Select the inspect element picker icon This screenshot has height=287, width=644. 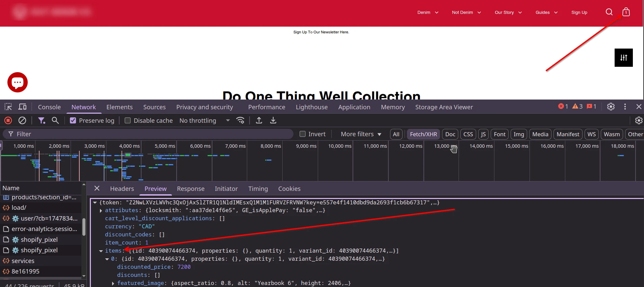coord(8,107)
